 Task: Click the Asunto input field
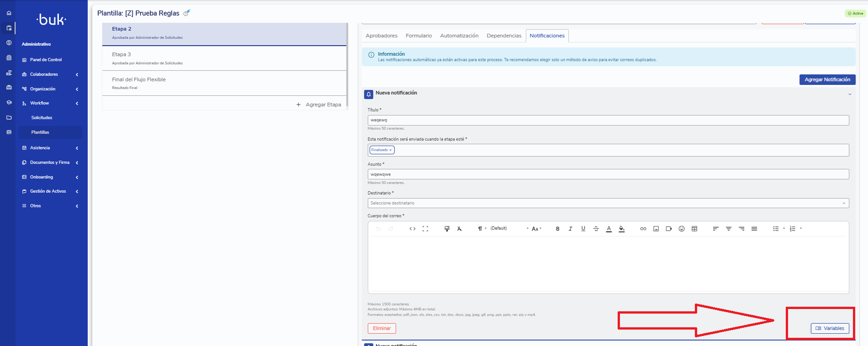pos(608,174)
